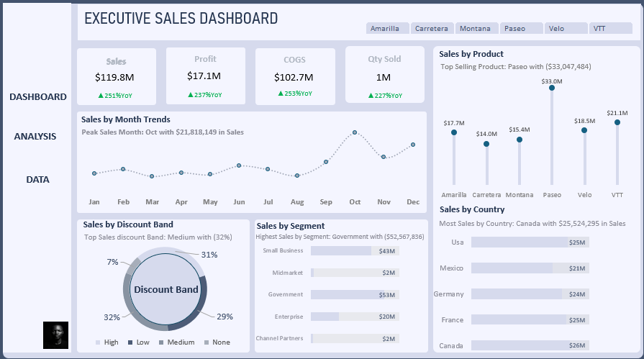This screenshot has width=644, height=359.
Task: Click the Paseo lollipop marker $33.0M
Action: click(x=552, y=88)
